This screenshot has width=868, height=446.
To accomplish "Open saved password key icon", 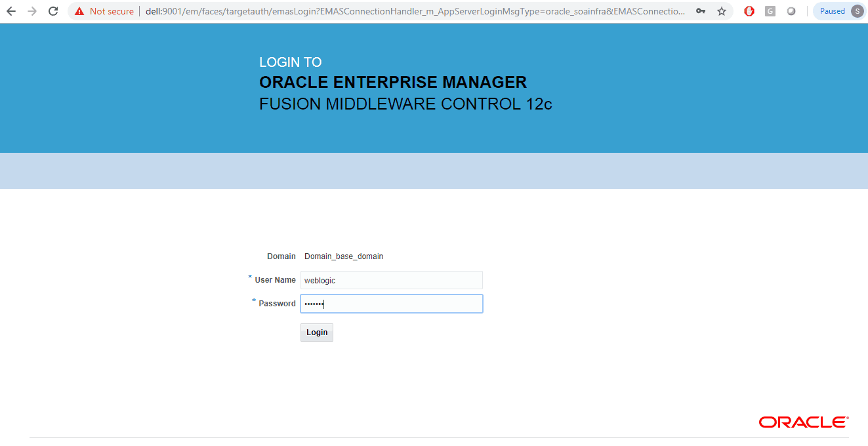I will tap(701, 11).
